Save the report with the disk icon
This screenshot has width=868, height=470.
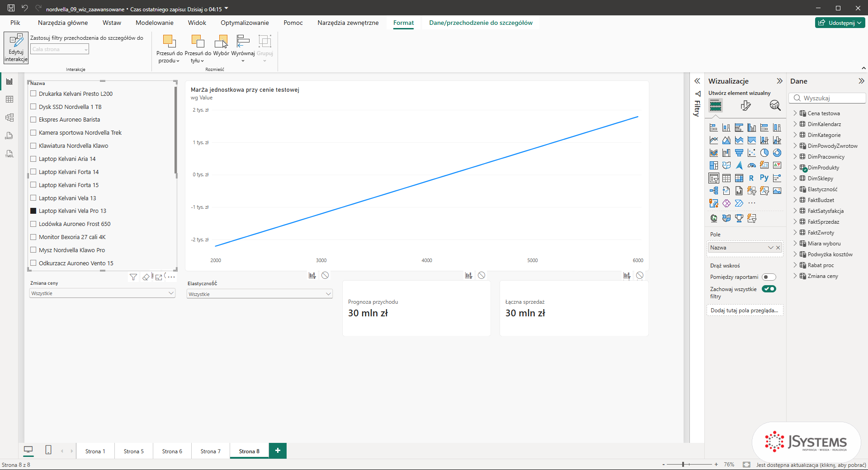pyautogui.click(x=11, y=8)
